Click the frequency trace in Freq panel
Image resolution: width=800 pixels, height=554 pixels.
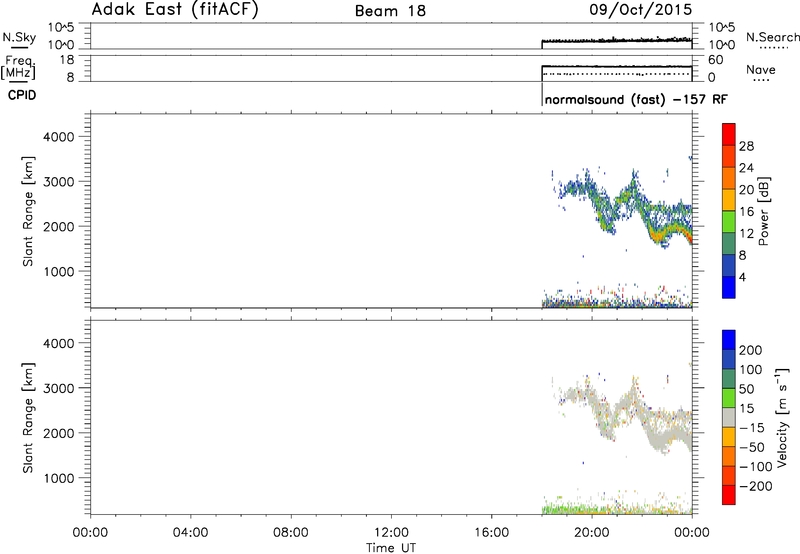[x=616, y=66]
